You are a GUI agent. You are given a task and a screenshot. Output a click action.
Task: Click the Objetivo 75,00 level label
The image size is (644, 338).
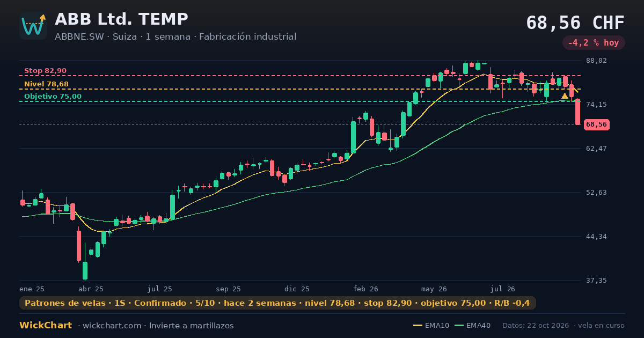[x=53, y=97]
